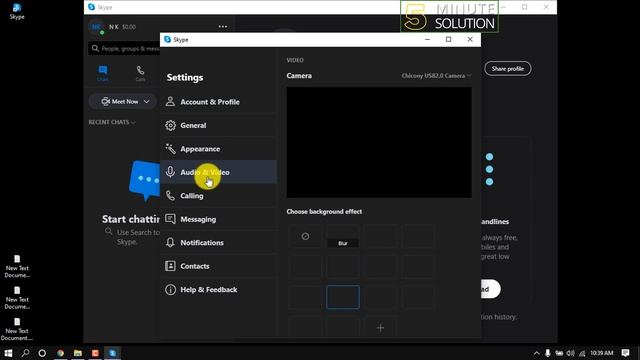Viewport: 640px width, 360px height.
Task: Select the highlighted blue-bordered background thumbnail
Action: (343, 297)
